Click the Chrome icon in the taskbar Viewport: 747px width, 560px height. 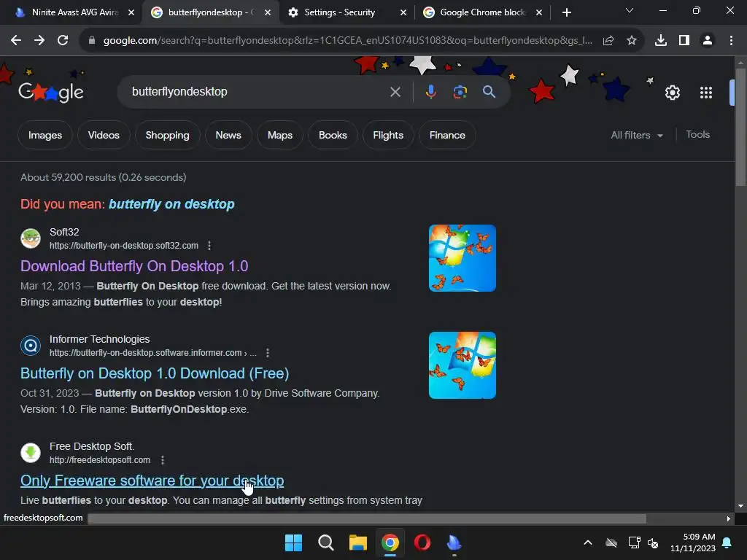click(x=390, y=542)
